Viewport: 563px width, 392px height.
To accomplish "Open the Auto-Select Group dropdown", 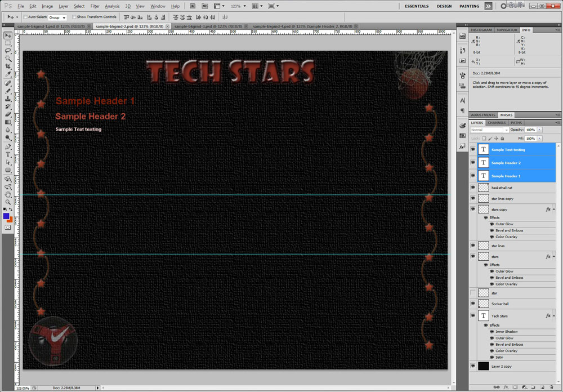I will click(57, 17).
